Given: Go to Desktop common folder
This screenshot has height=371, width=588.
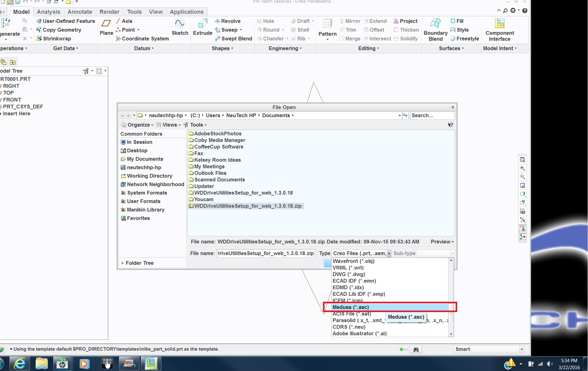Looking at the screenshot, I should pyautogui.click(x=134, y=150).
